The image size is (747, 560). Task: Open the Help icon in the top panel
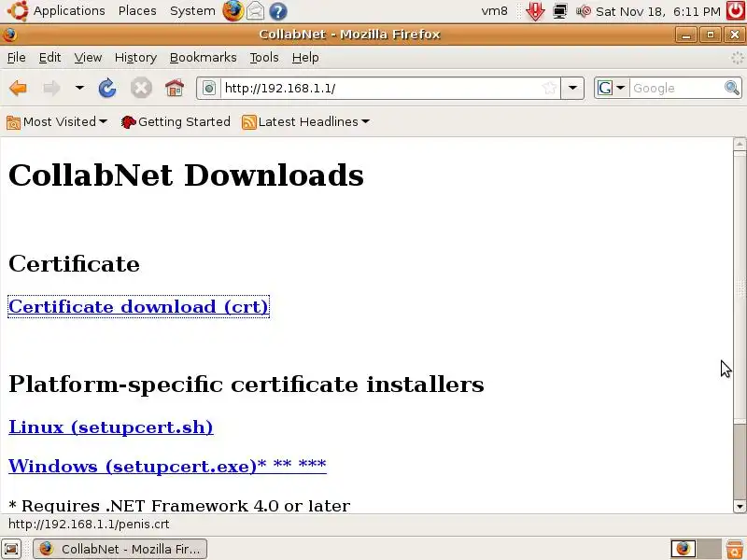tap(278, 11)
